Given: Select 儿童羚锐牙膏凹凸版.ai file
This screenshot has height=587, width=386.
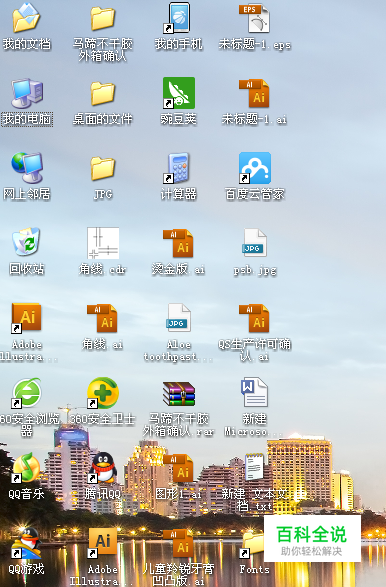Looking at the screenshot, I should pyautogui.click(x=178, y=543).
